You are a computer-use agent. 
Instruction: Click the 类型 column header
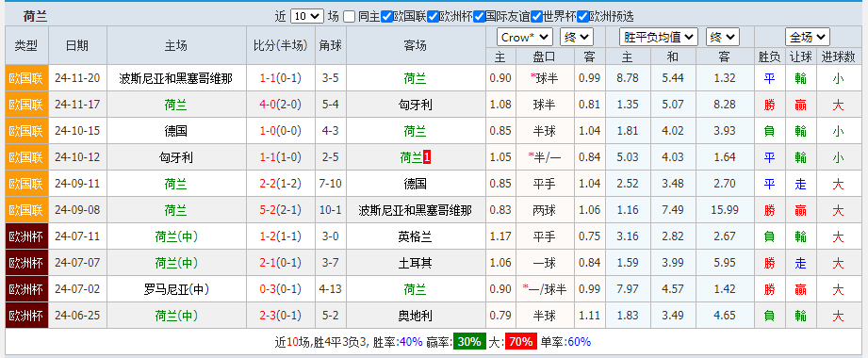pyautogui.click(x=26, y=46)
